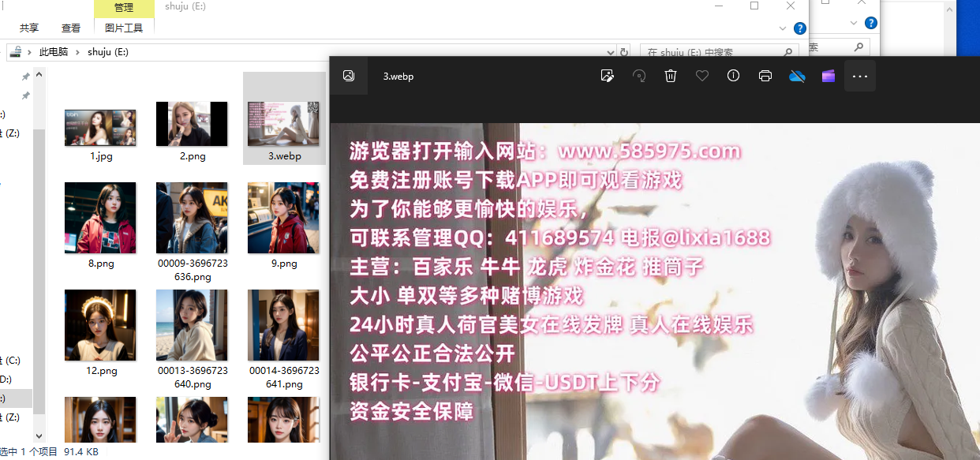Select the 图片工具 tab
This screenshot has height=460, width=980.
pyautogui.click(x=124, y=28)
